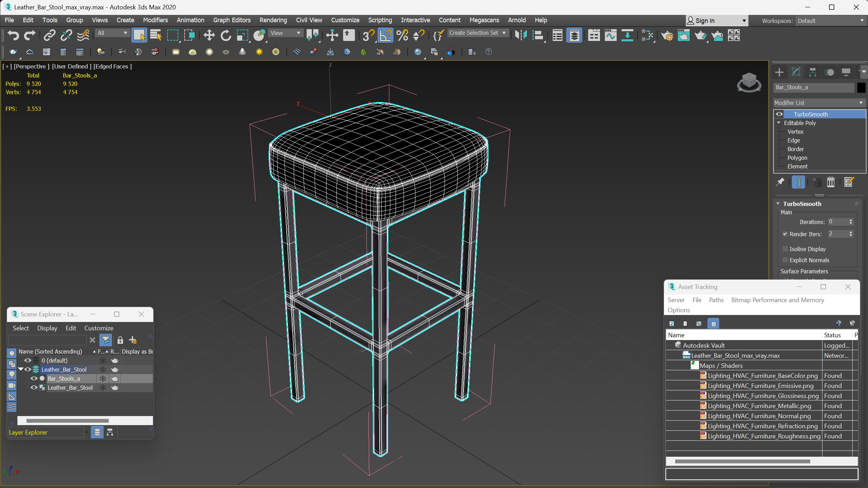Open the Motion command panel tab
Viewport: 868px width, 488px height.
pyautogui.click(x=829, y=72)
